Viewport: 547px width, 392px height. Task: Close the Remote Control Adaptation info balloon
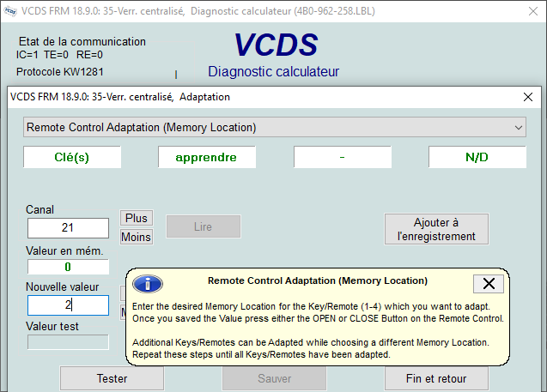point(489,284)
